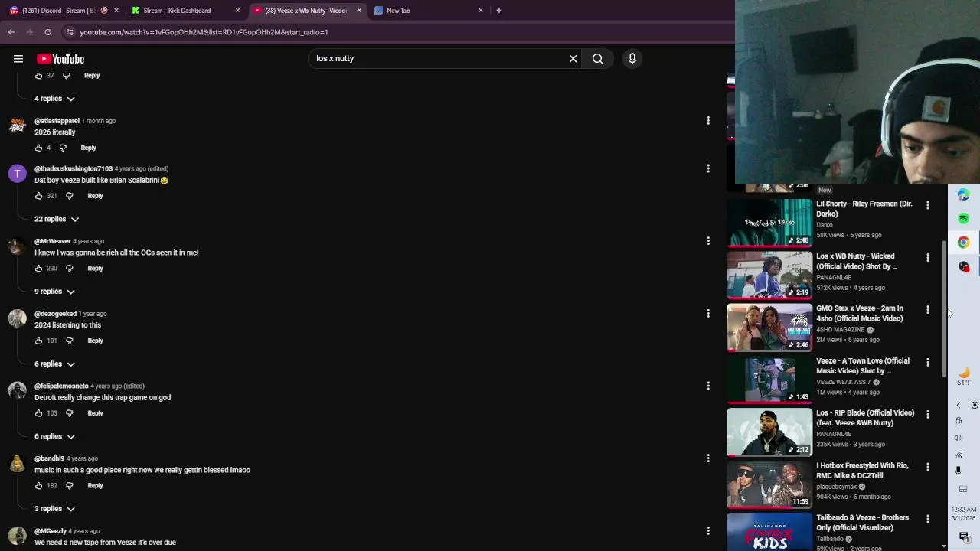
Task: Open the PANAGNL4E channel under Wicked video
Action: coord(834,277)
